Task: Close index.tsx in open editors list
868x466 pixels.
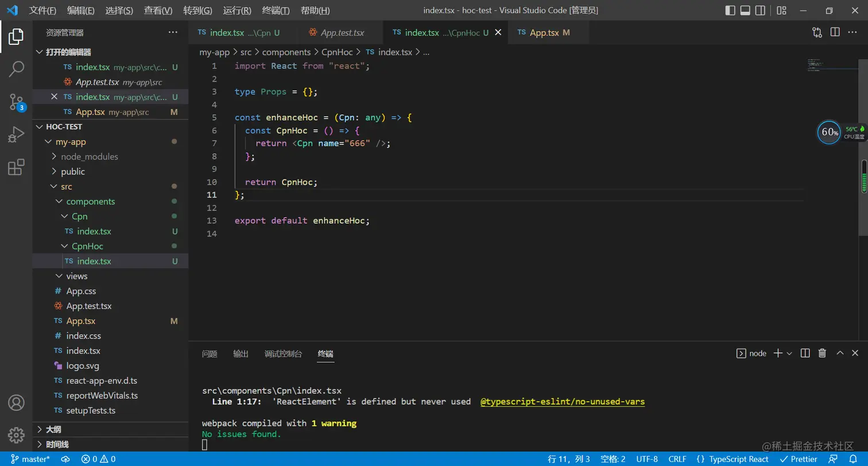Action: (55, 97)
